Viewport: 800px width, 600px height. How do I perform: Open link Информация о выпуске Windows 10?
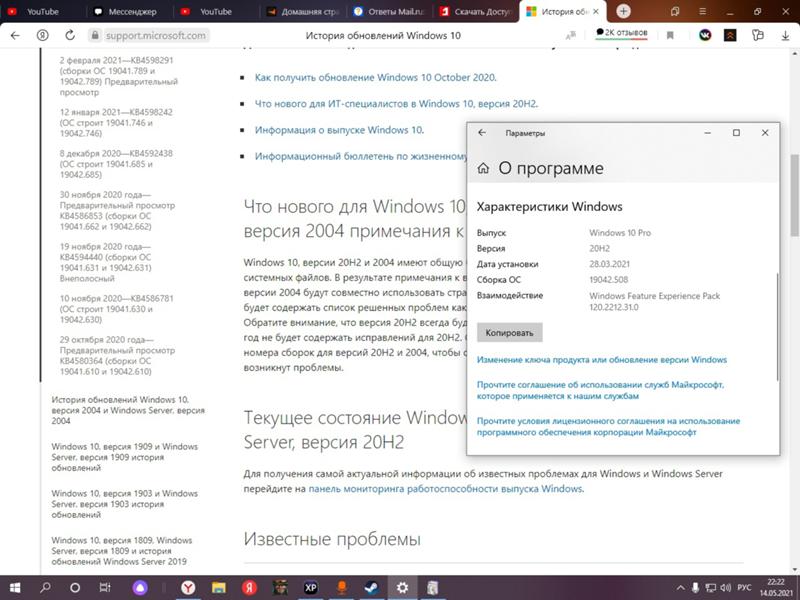point(339,130)
